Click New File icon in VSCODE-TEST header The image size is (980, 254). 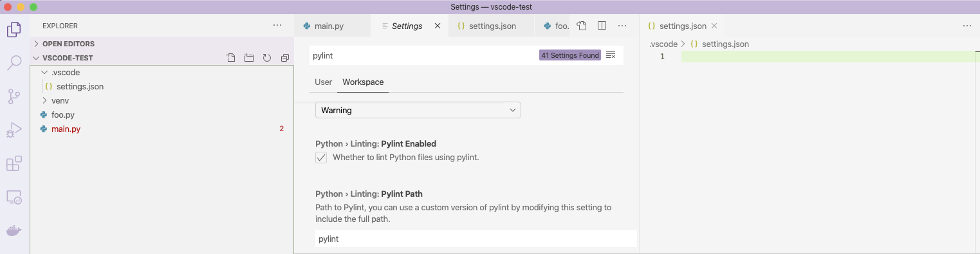point(231,58)
